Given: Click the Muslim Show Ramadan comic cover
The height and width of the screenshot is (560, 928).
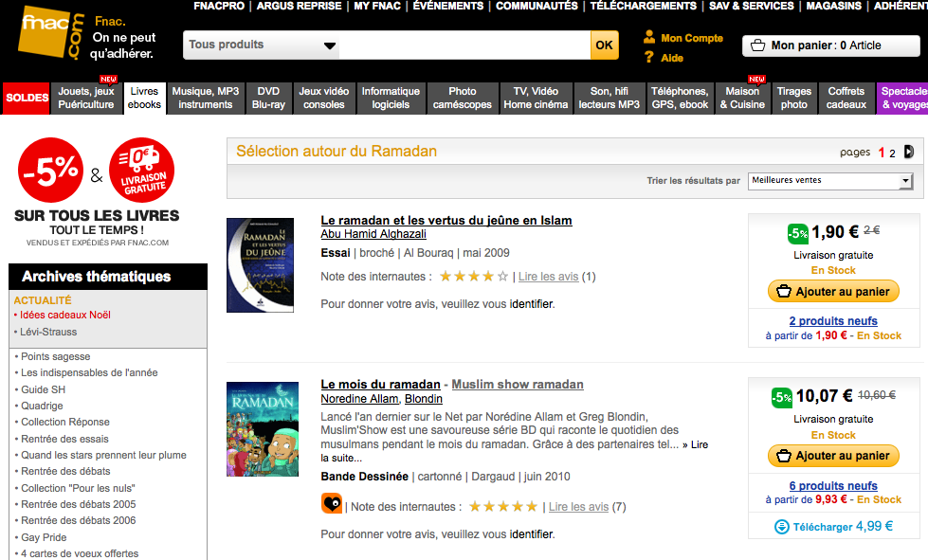Looking at the screenshot, I should pyautogui.click(x=263, y=428).
